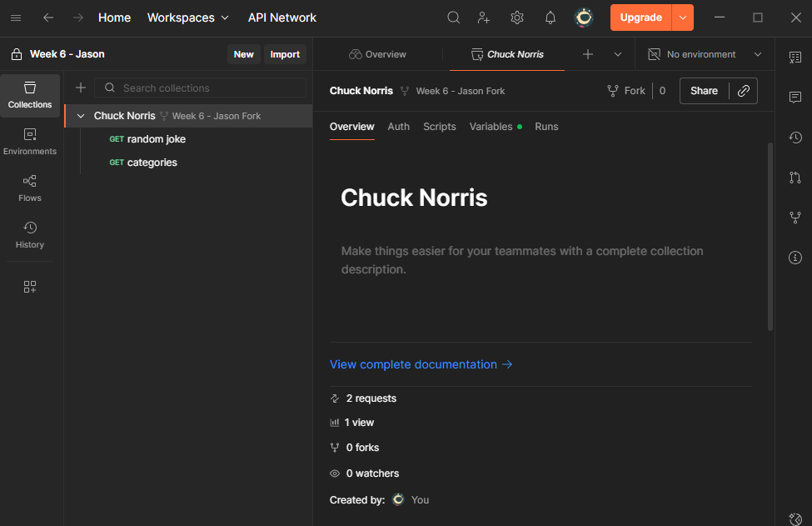Open comments icon in right sidebar
Screen dimensions: 812x526
pos(795,97)
